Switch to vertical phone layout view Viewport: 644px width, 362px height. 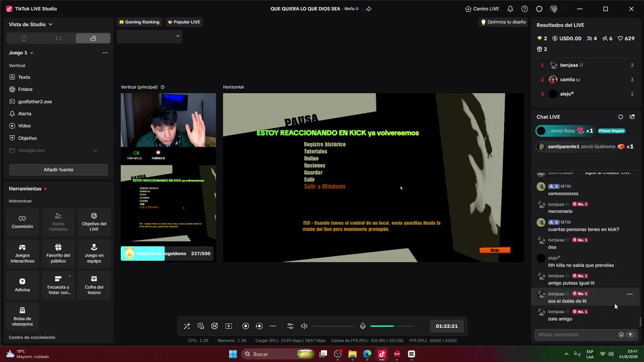24,39
